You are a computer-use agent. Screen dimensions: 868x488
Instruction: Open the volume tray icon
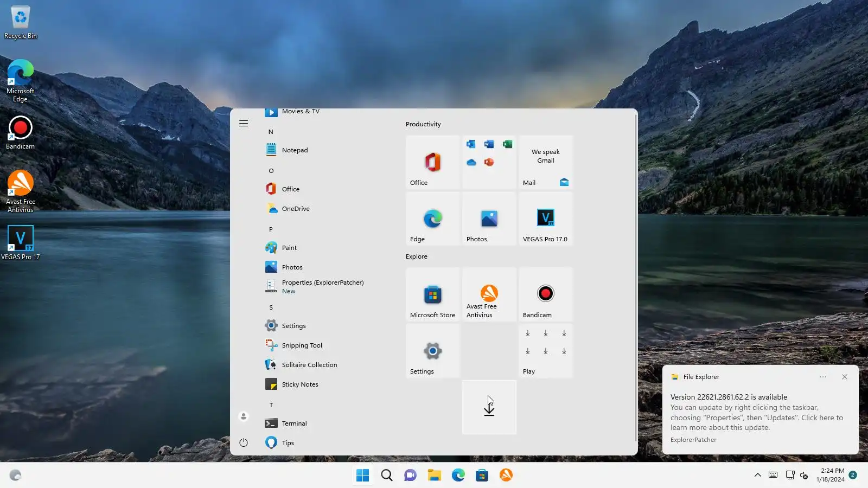[804, 476]
